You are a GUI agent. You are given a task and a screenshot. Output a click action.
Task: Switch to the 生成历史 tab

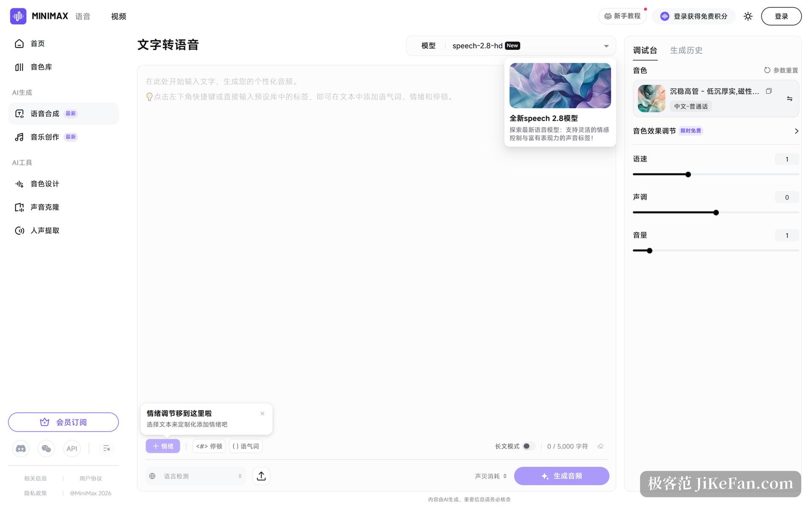(686, 50)
